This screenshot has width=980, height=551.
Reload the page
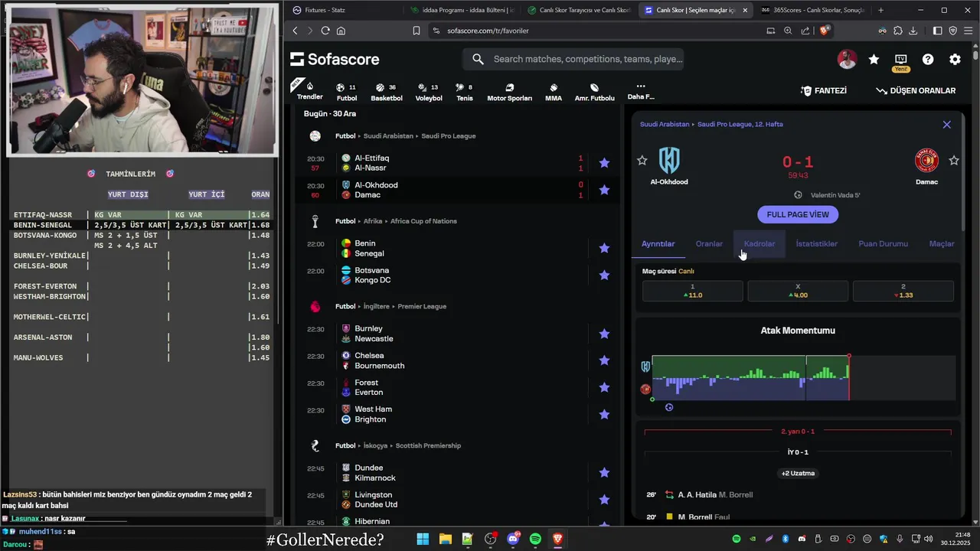click(x=325, y=31)
